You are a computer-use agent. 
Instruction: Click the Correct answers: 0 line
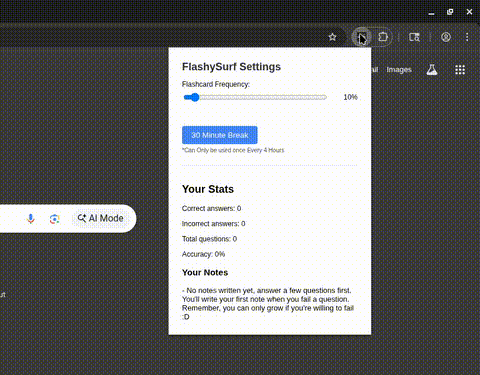[x=211, y=208]
